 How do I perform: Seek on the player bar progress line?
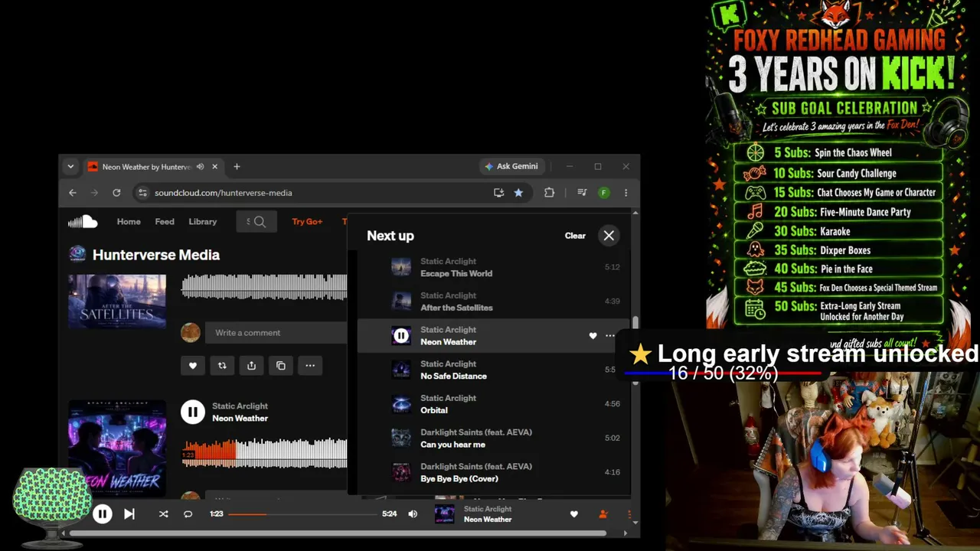[x=303, y=514]
